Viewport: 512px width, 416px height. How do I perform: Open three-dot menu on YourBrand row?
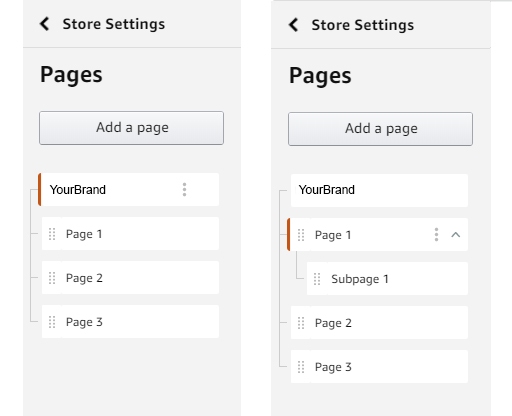184,190
